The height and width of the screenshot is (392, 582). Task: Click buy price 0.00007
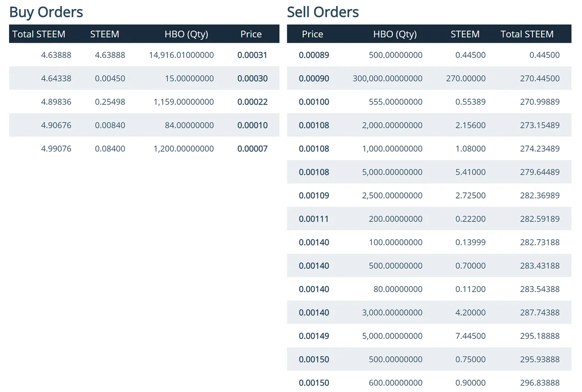tap(252, 149)
